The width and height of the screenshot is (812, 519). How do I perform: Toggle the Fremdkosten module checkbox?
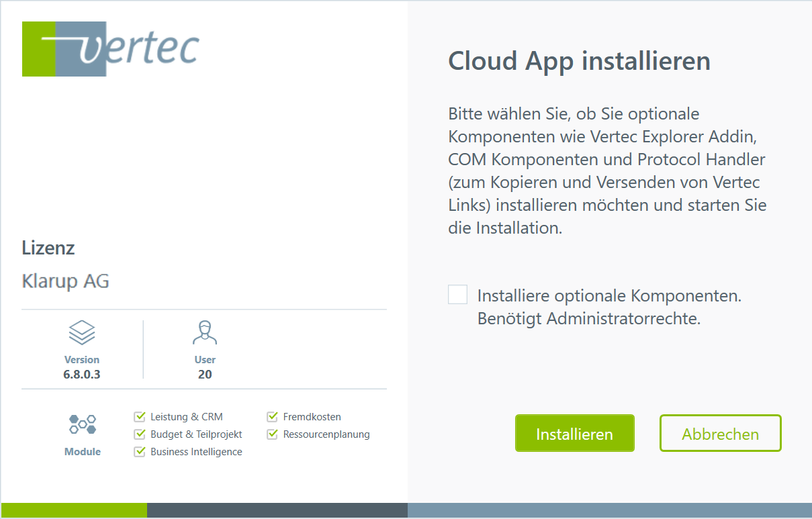pos(273,417)
